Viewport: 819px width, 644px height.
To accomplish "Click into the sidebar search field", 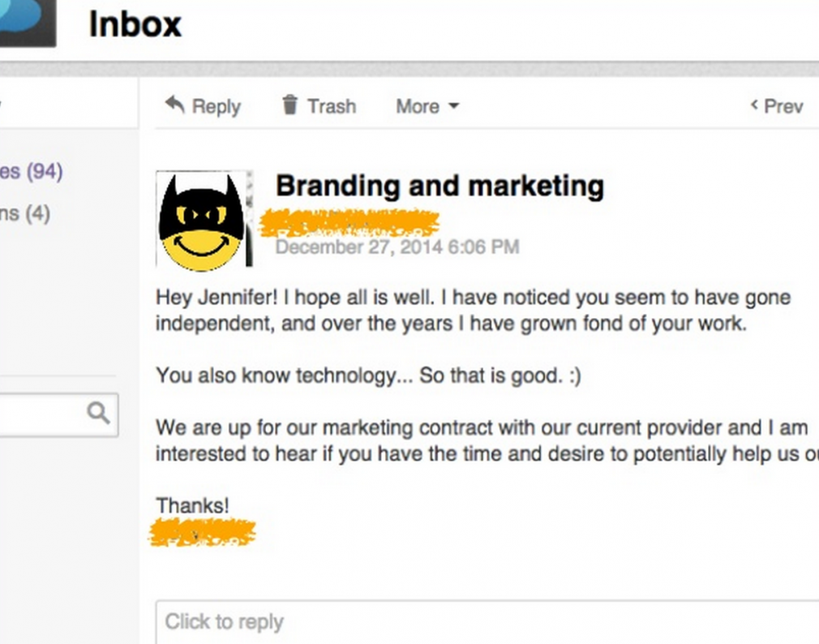I will (58, 415).
